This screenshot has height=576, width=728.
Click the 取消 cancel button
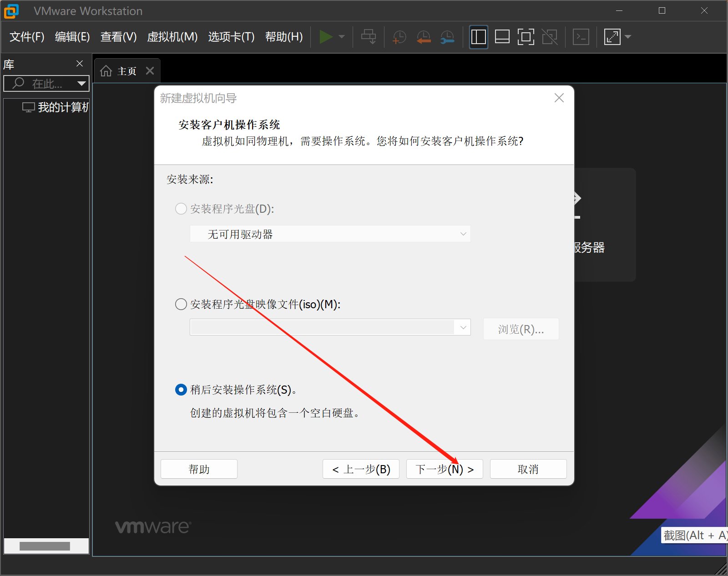[x=528, y=469]
